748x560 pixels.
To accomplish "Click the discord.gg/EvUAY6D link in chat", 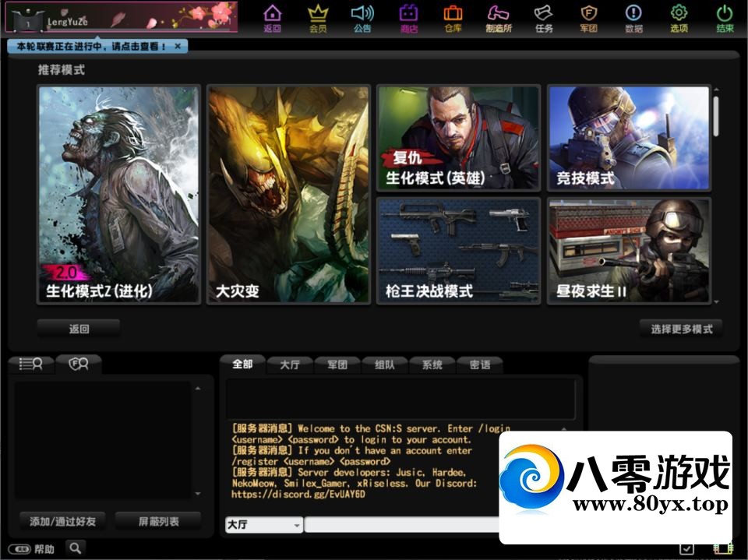I will tap(298, 494).
